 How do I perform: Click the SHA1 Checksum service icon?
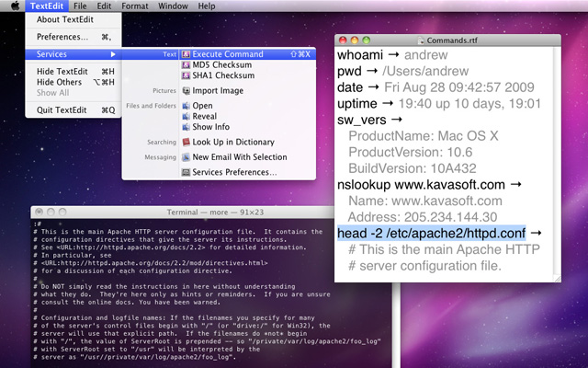[x=186, y=75]
